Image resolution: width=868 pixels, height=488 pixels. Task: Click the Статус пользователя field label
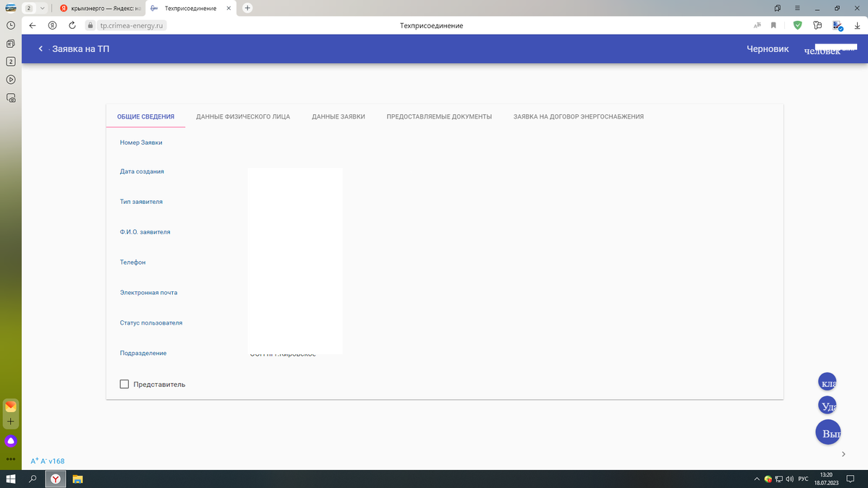pos(151,322)
